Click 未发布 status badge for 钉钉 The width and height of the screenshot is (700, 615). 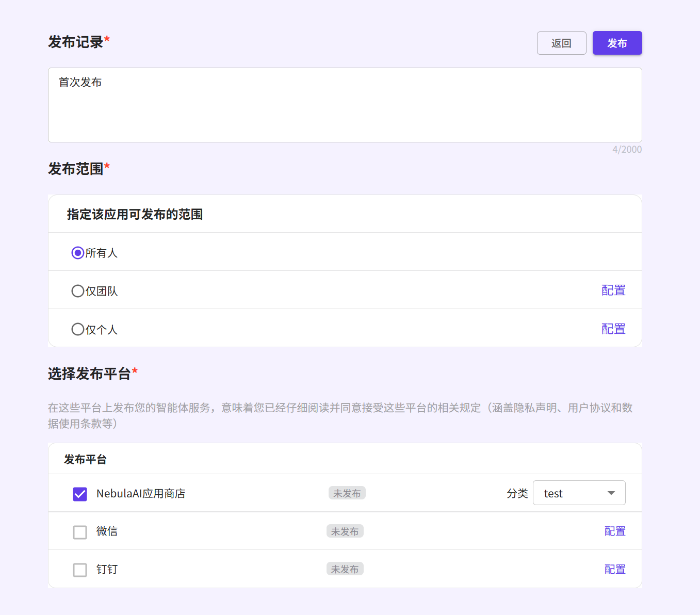[x=345, y=569]
